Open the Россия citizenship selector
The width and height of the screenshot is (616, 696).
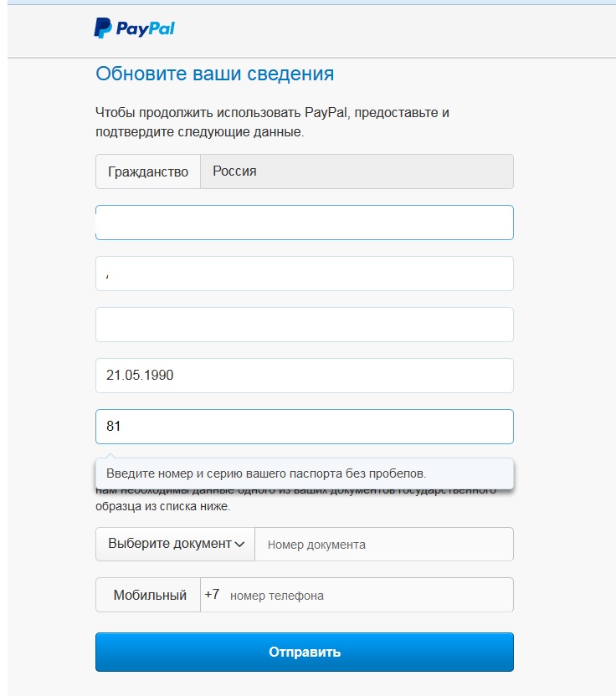tap(357, 171)
